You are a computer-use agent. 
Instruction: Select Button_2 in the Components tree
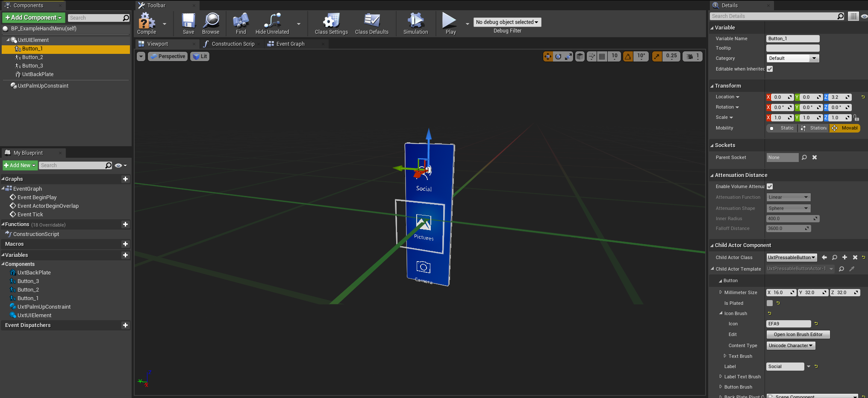32,57
